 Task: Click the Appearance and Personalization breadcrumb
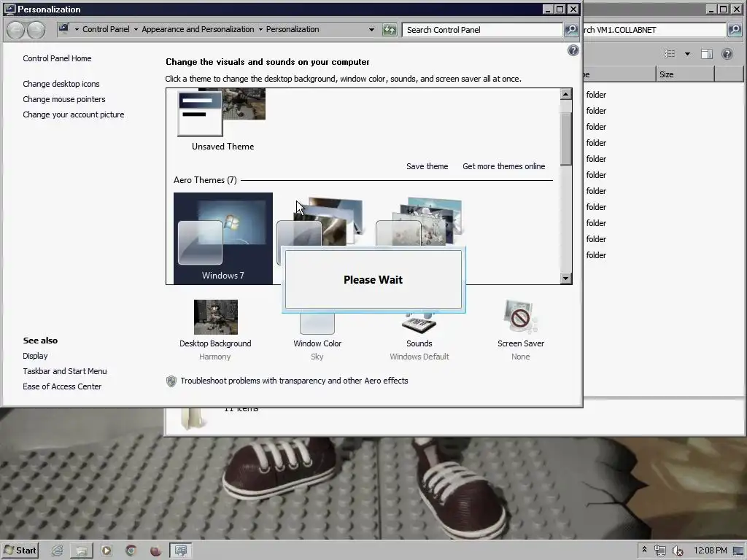coord(198,29)
